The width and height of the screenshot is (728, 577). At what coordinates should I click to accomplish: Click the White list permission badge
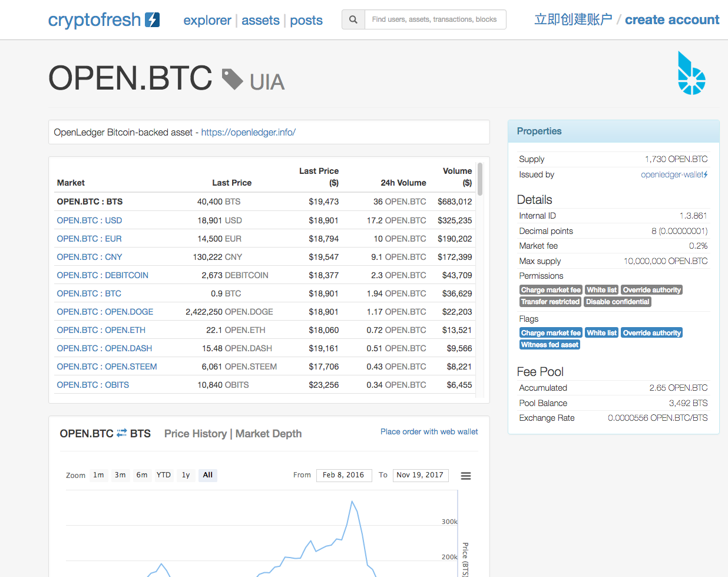pos(601,290)
